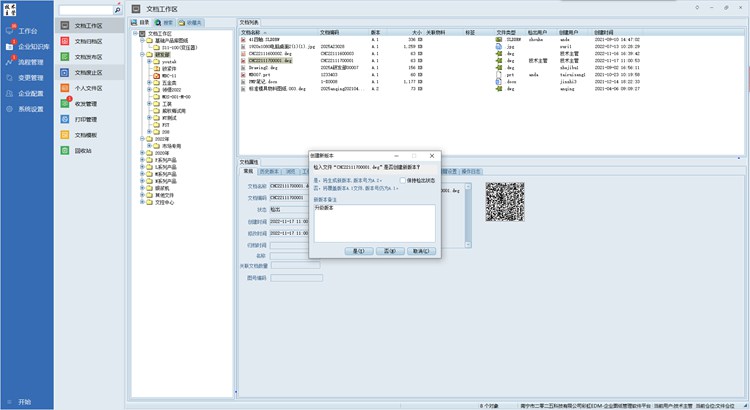
Task: Open 打印管理 in the panel list
Action: (x=88, y=119)
